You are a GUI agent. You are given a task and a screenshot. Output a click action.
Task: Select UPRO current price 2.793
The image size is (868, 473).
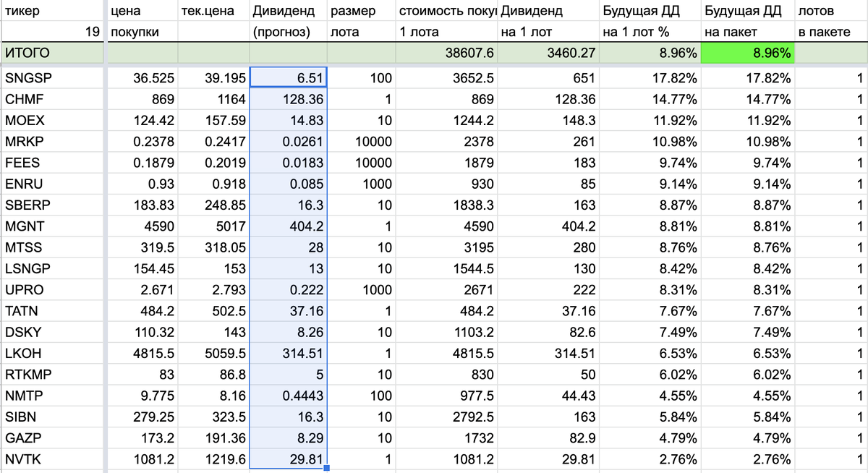tap(213, 289)
